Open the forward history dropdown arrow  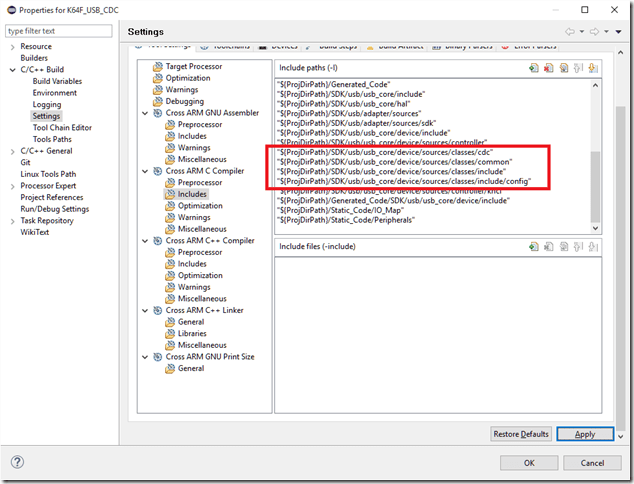click(x=607, y=32)
